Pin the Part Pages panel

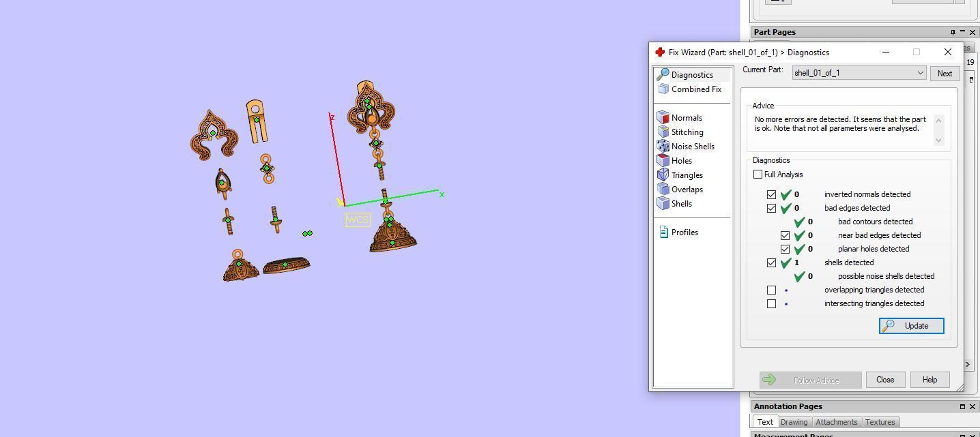point(953,32)
